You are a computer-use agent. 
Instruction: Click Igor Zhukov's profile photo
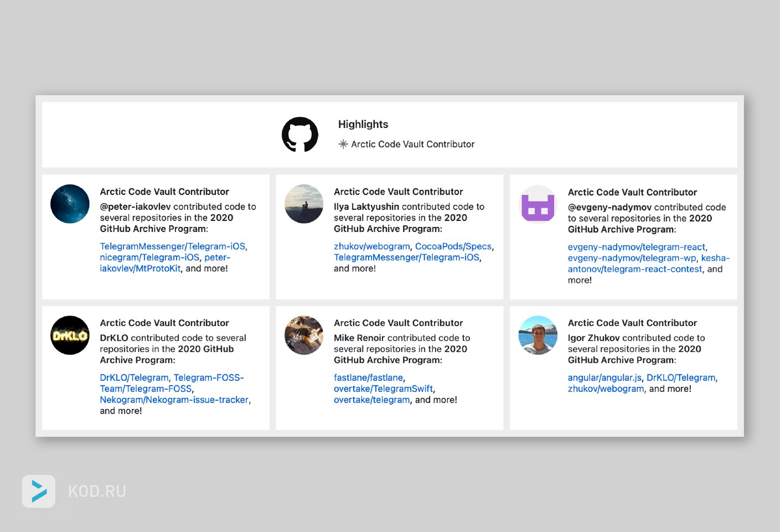click(x=537, y=335)
